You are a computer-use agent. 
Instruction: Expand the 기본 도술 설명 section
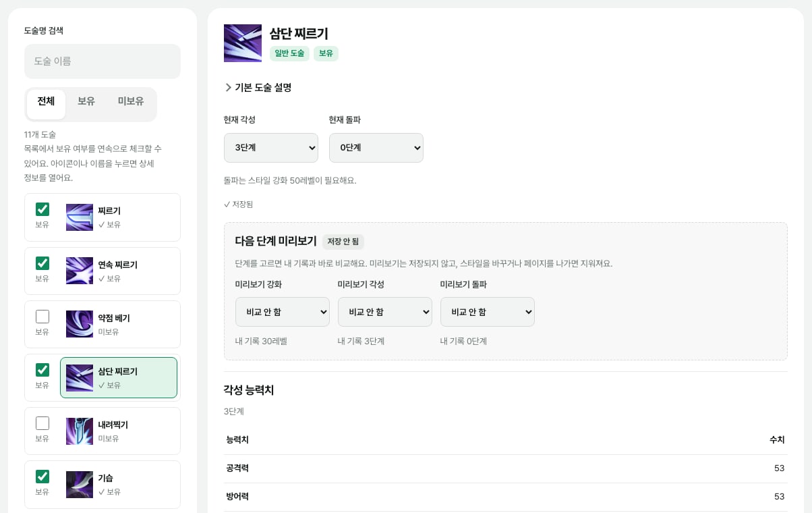(x=258, y=88)
